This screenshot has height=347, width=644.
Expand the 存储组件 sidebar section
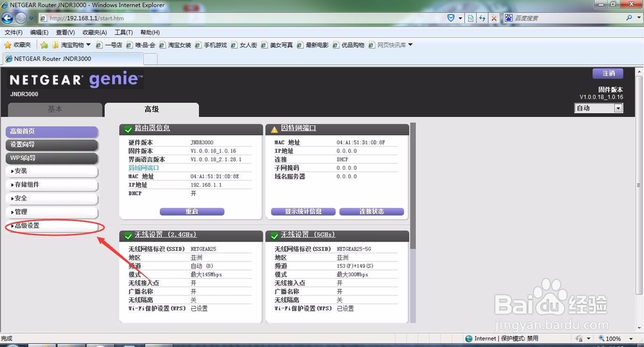coord(52,185)
